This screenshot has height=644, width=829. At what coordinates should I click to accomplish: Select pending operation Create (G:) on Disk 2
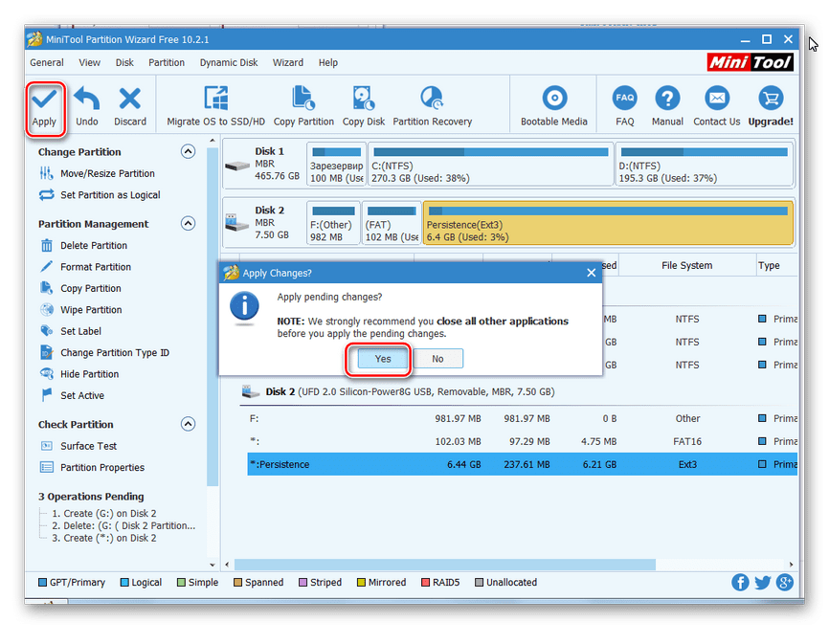coord(103,514)
